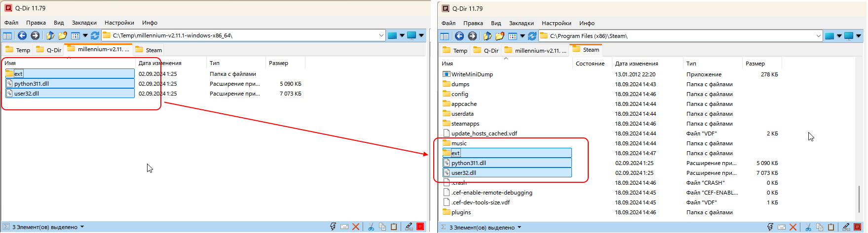
Task: Click monitor icon in right window toolbar
Action: click(x=849, y=36)
